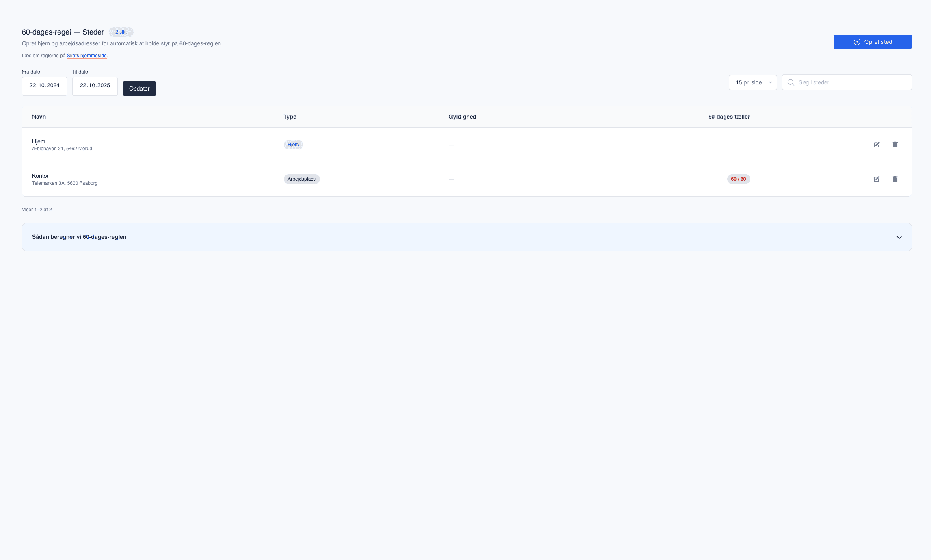The height and width of the screenshot is (560, 931).
Task: Click the 60 / 60 counter badge
Action: click(x=738, y=179)
